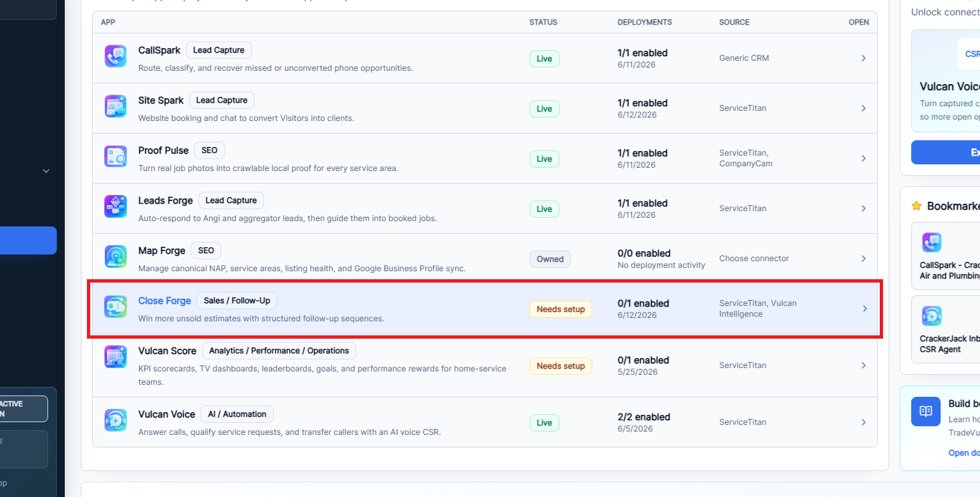Expand the left sidebar chevron dropdown
The height and width of the screenshot is (497, 980).
[46, 171]
